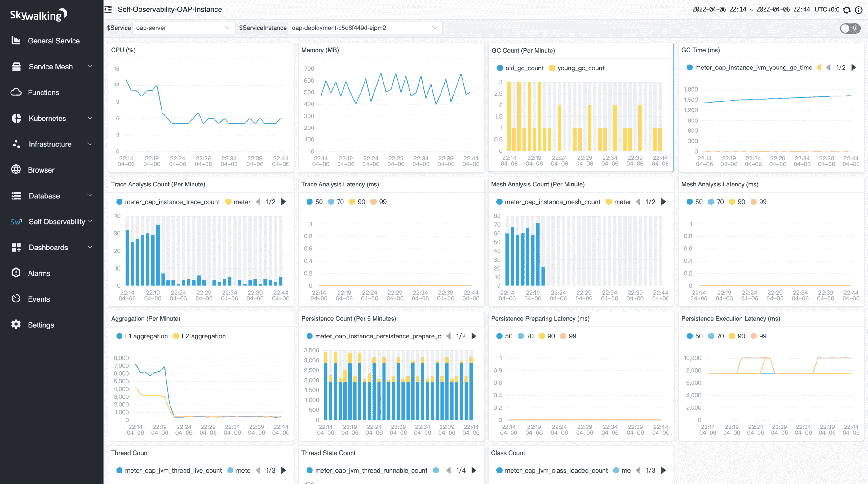Go to next legend page in Thread State Count
868x484 pixels.
pyautogui.click(x=474, y=470)
